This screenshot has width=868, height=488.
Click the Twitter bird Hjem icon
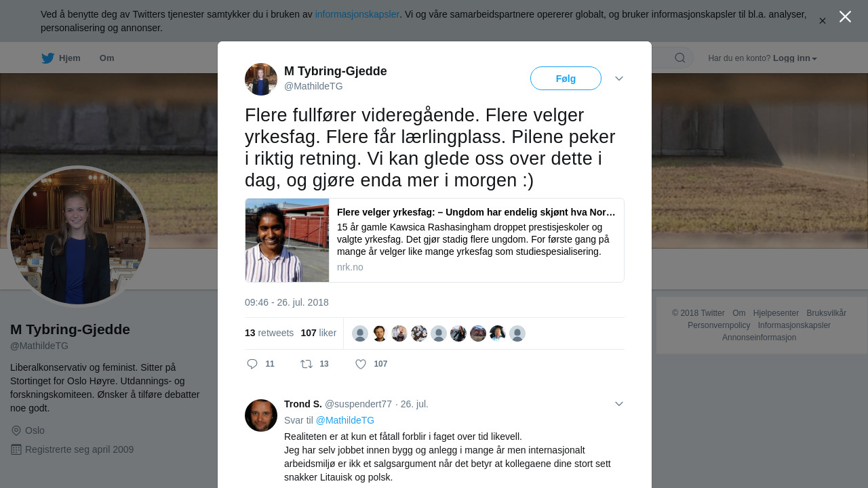pyautogui.click(x=47, y=58)
